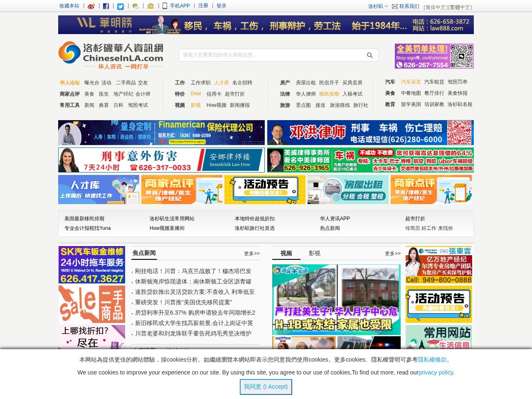Screen dimensions: 532x399
Task: Open the 专业会计报税找Yuna quick link
Action: pos(88,228)
